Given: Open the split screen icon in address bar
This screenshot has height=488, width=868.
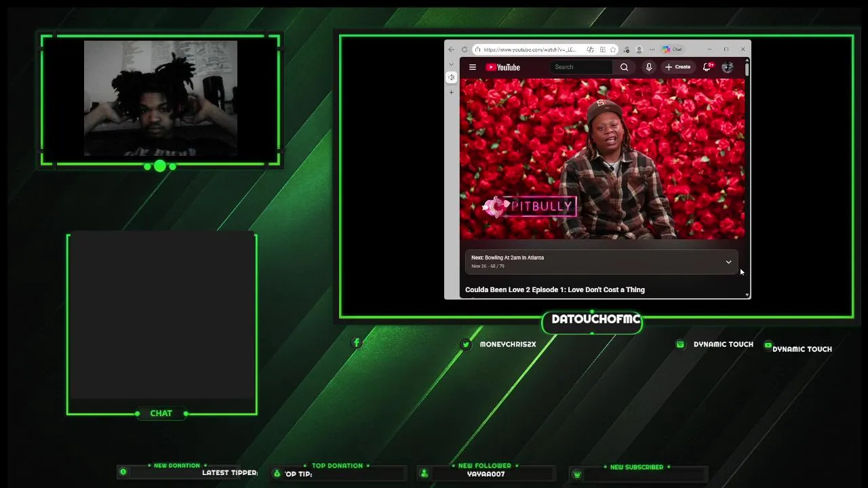Looking at the screenshot, I should click(x=602, y=49).
